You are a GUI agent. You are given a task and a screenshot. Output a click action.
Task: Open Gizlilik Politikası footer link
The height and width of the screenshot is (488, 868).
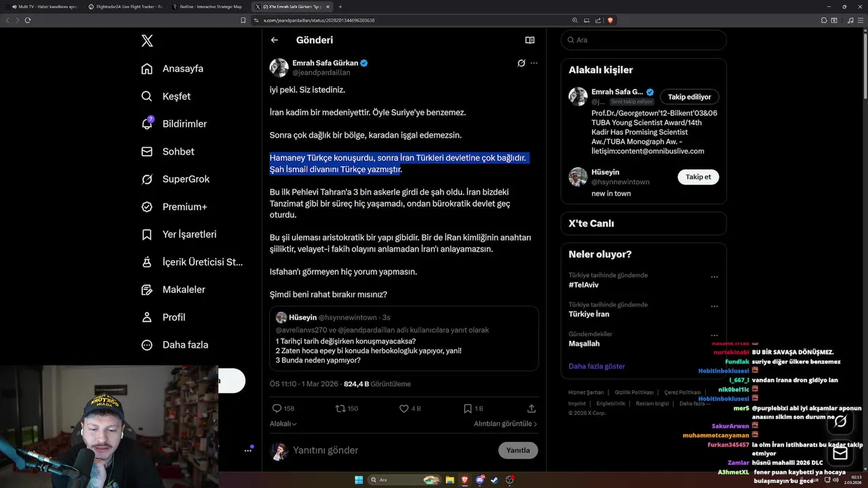(633, 392)
